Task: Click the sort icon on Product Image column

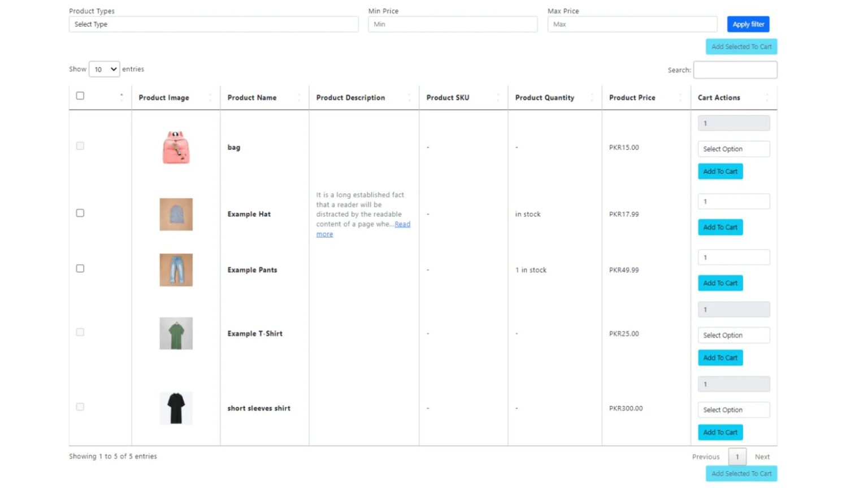Action: click(x=211, y=97)
